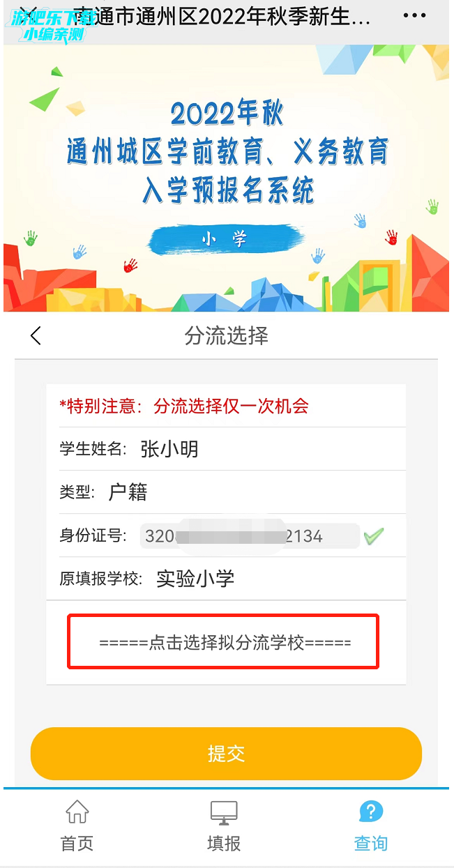Click the blue 小学 banner badge
This screenshot has height=868, width=454.
(226, 239)
